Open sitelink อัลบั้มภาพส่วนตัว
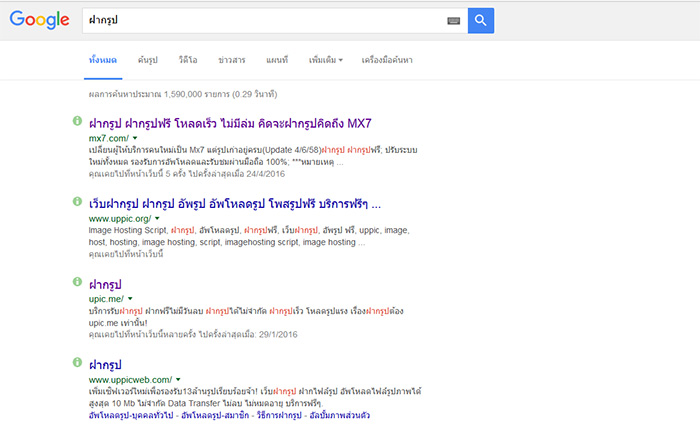This screenshot has width=700, height=429. [340, 415]
